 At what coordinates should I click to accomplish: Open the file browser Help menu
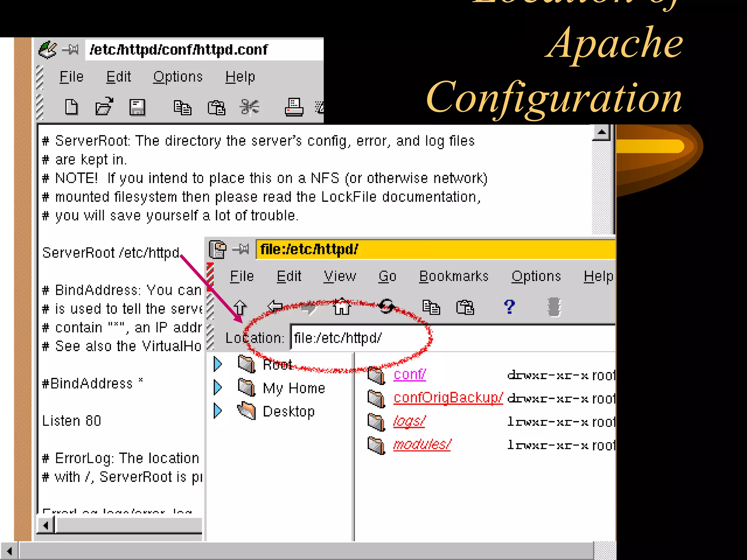tap(599, 276)
